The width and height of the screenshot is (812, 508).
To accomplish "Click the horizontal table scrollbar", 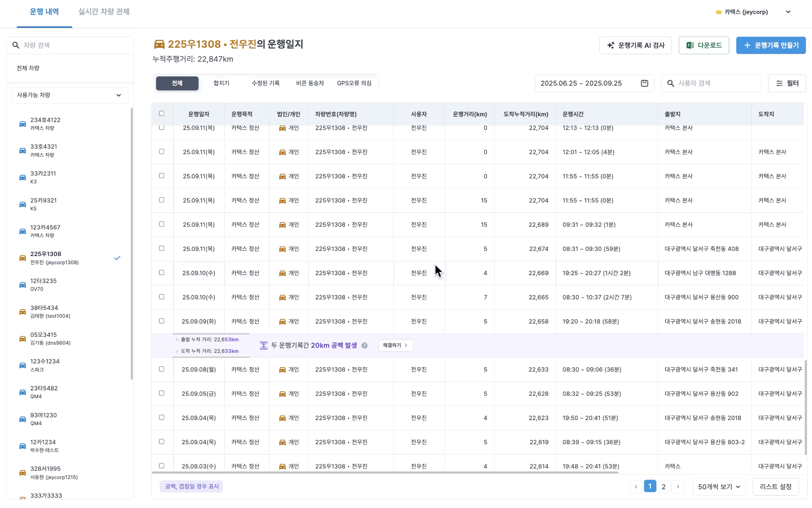I will [385, 473].
